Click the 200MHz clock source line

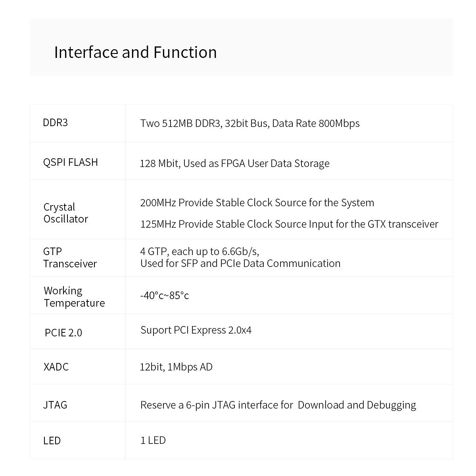[x=257, y=203]
